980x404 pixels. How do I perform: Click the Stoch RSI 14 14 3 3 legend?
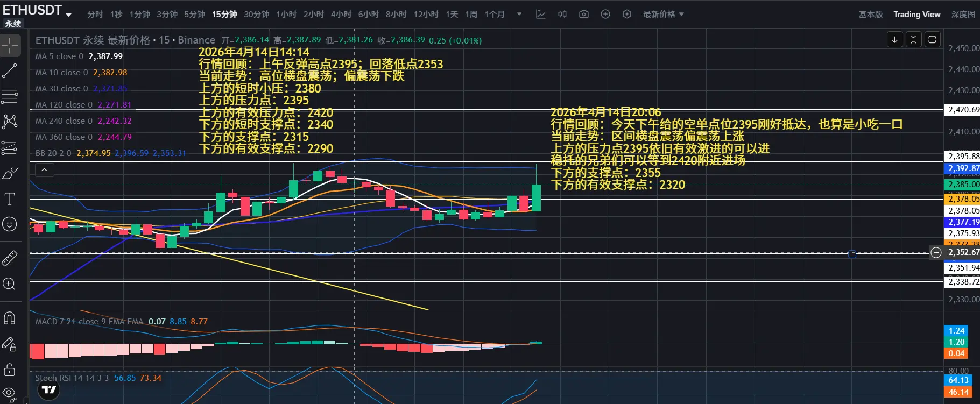coord(72,378)
